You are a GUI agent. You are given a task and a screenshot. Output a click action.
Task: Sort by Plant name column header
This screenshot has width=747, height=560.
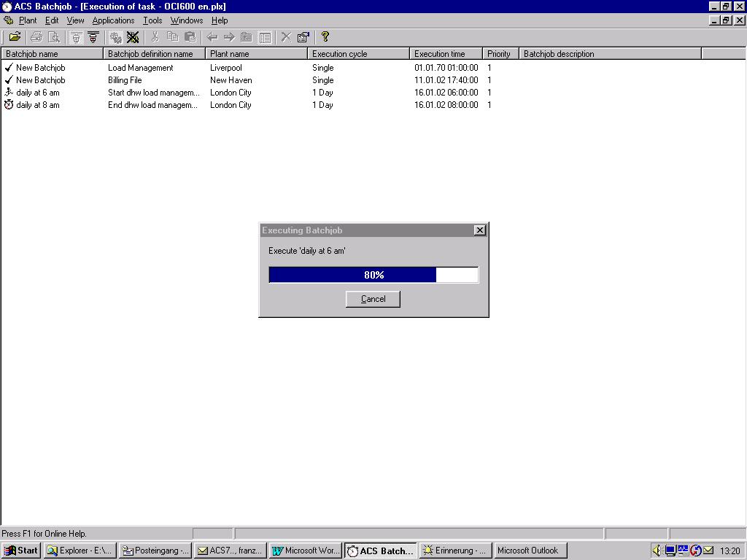coord(256,54)
